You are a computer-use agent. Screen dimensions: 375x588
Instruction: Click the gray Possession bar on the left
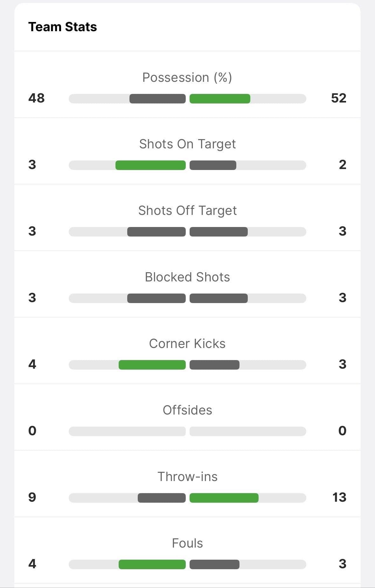(157, 99)
